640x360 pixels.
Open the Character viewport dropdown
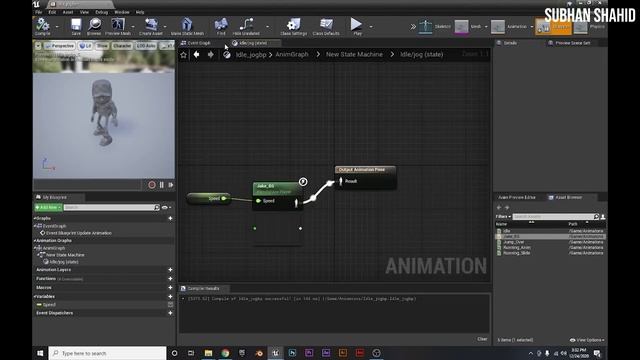[122, 46]
